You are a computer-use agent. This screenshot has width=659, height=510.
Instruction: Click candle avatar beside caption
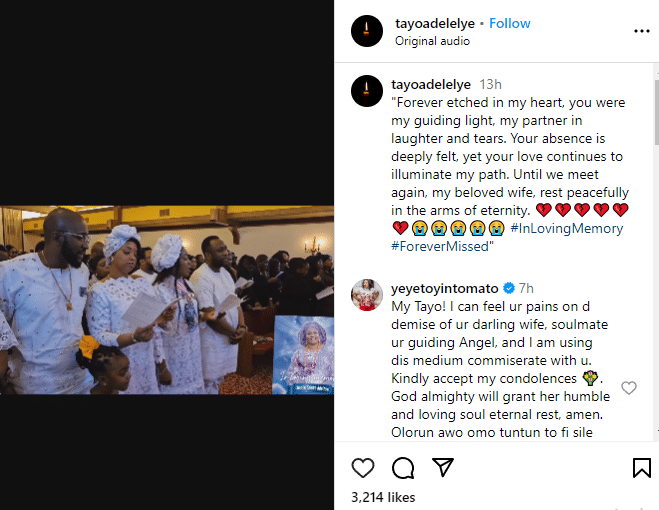pos(367,91)
